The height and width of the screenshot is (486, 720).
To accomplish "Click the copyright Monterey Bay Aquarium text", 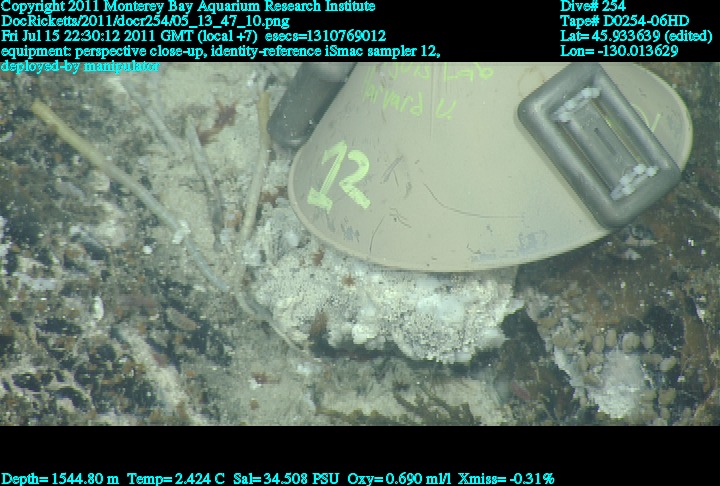I will pos(188,7).
